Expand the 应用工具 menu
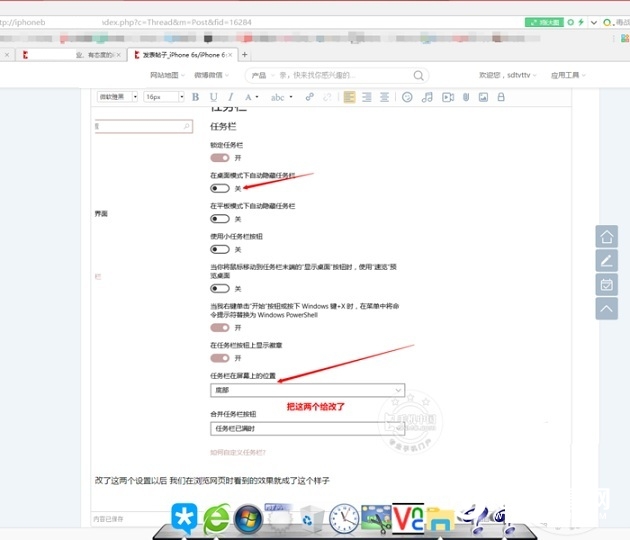This screenshot has width=630, height=540. pos(568,75)
